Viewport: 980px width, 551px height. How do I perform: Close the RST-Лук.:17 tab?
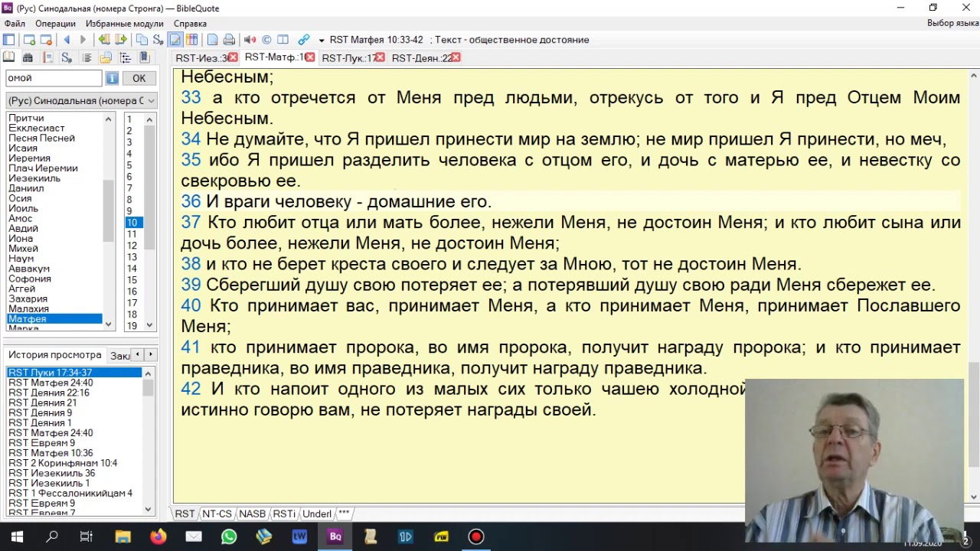379,57
